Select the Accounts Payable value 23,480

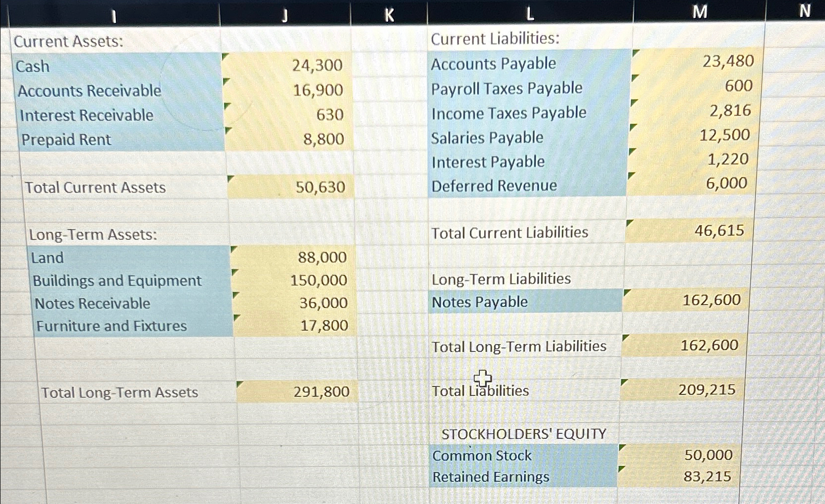coord(696,61)
